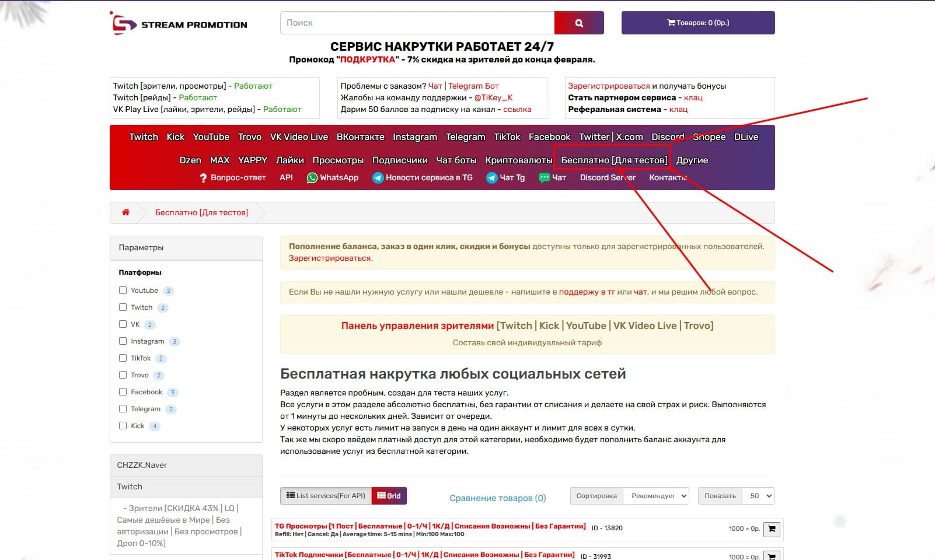The width and height of the screenshot is (935, 560).
Task: Open the green Чат bubble link
Action: point(552,177)
